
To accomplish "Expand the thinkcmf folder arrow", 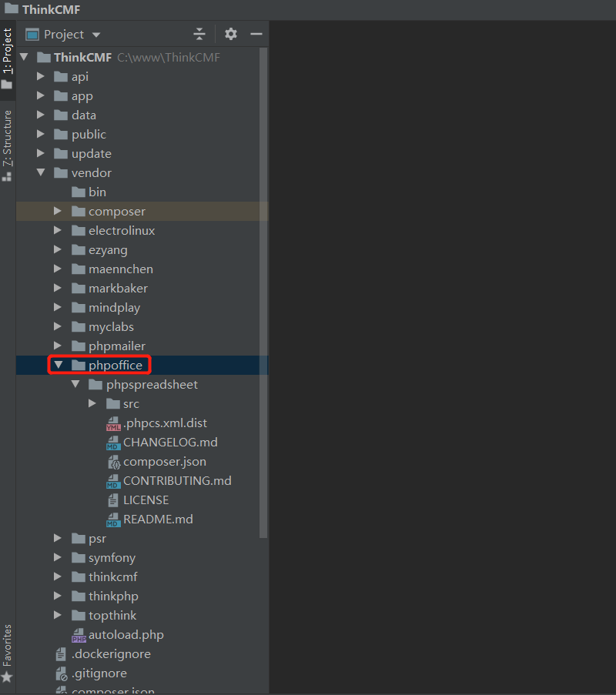I will (58, 576).
